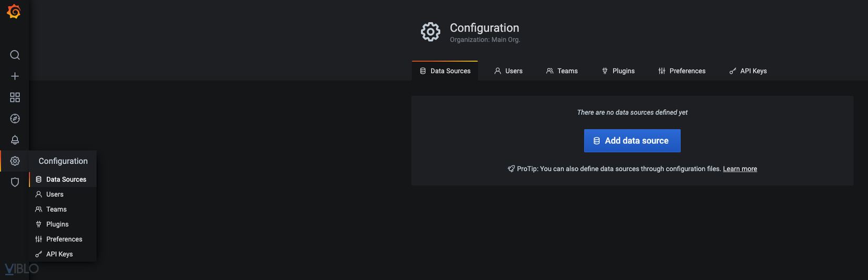Open the search magnifier in sidebar
Screen dimensions: 868x280
point(15,55)
